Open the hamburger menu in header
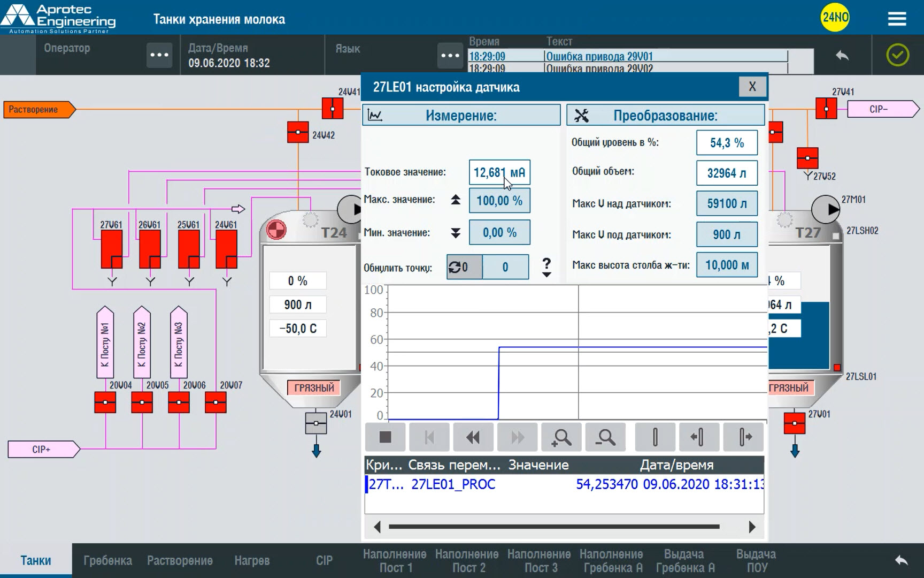Viewport: 924px width, 578px height. click(897, 19)
